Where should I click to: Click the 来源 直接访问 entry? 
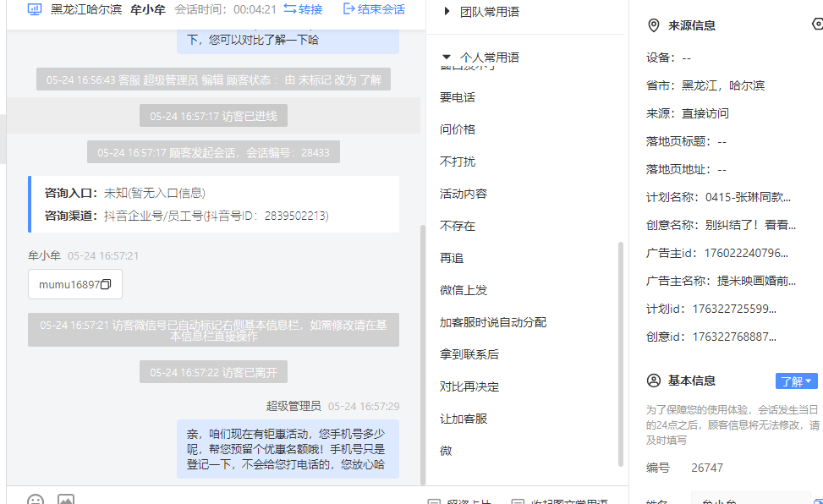coord(688,113)
